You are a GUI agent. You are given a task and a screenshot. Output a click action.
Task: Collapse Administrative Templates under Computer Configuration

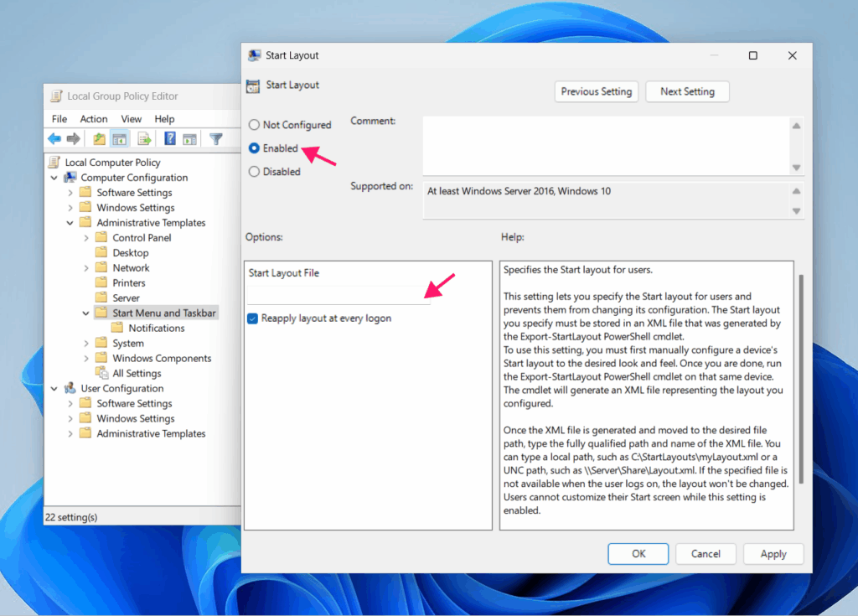[70, 223]
